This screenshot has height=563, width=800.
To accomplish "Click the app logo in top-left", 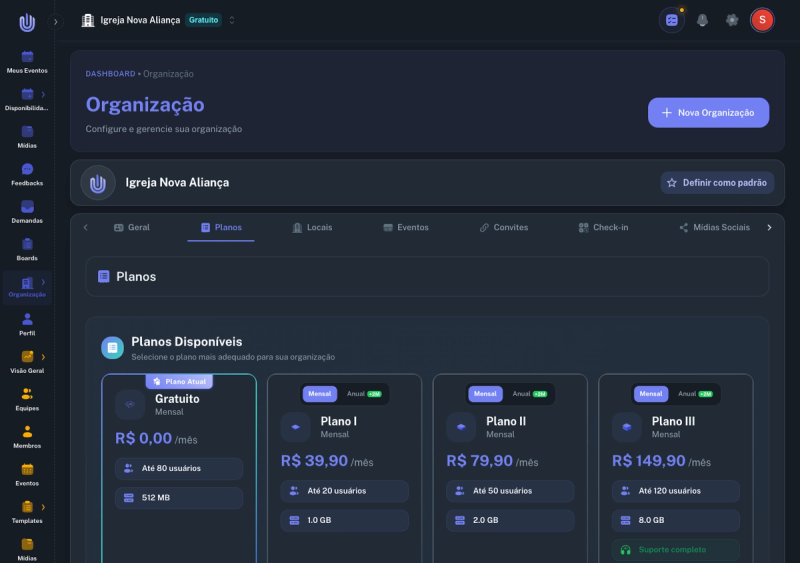I will [27, 22].
